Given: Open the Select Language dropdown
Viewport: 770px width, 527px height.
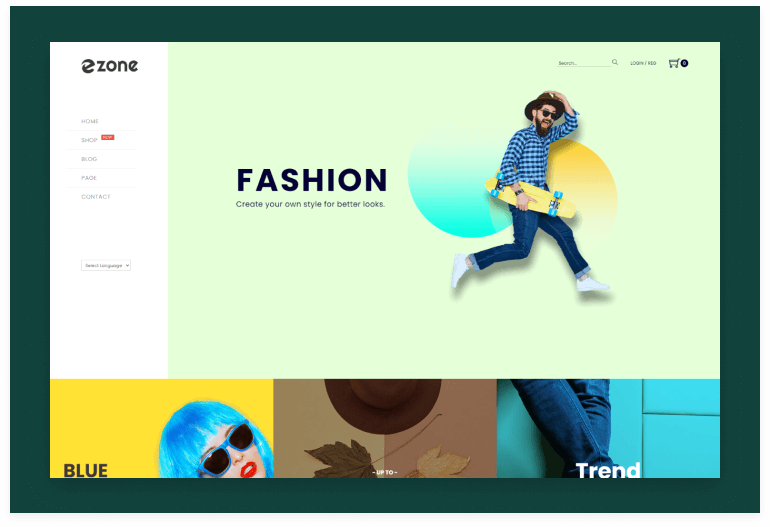Looking at the screenshot, I should pos(106,265).
